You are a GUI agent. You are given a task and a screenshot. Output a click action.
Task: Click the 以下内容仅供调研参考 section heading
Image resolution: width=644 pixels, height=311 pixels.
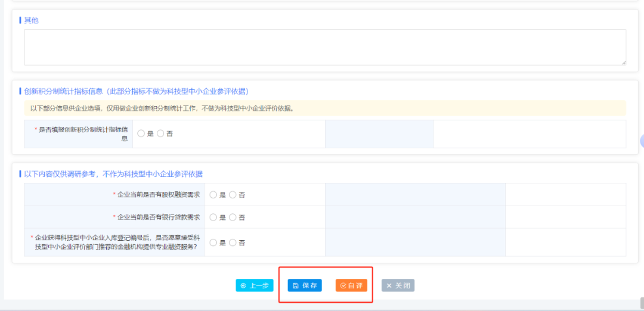113,174
